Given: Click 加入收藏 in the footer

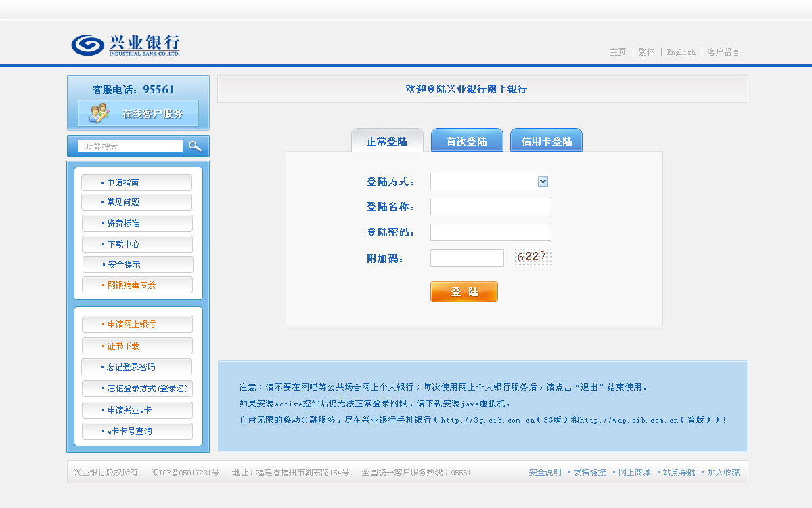Looking at the screenshot, I should pyautogui.click(x=723, y=473).
